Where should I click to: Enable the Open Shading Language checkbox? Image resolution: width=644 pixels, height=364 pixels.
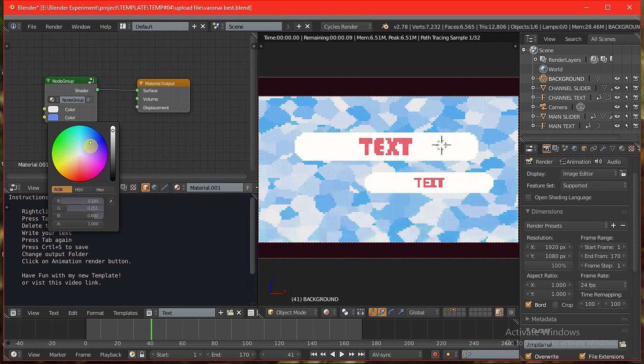tap(528, 198)
